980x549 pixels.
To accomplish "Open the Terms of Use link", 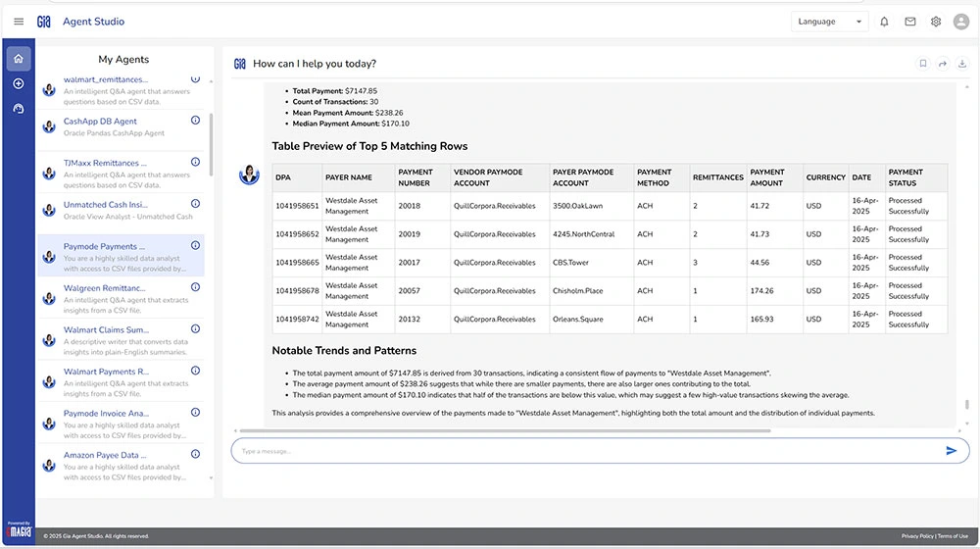I will tap(954, 536).
